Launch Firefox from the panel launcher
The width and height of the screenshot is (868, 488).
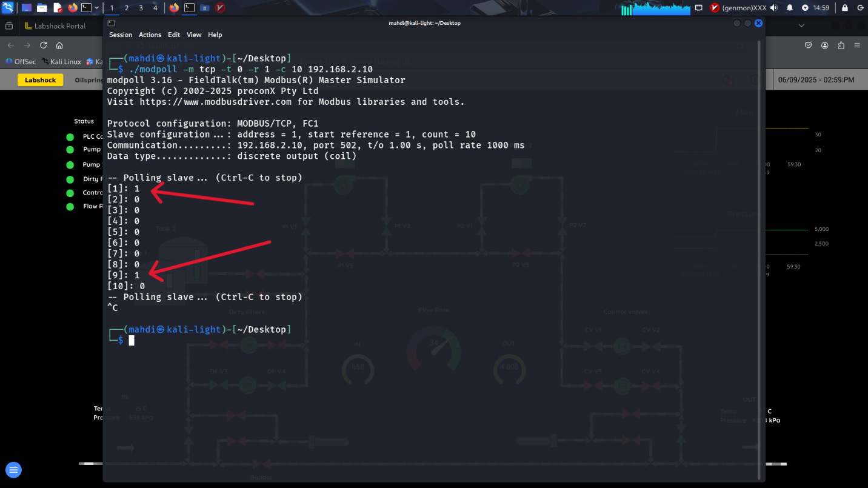coord(73,8)
